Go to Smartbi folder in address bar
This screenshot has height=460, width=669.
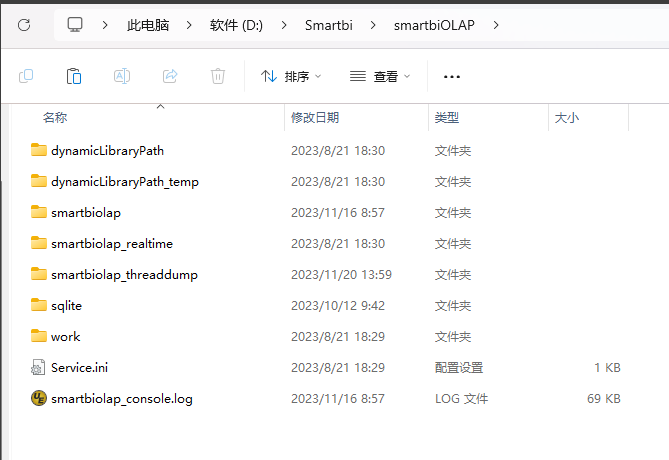click(x=329, y=25)
